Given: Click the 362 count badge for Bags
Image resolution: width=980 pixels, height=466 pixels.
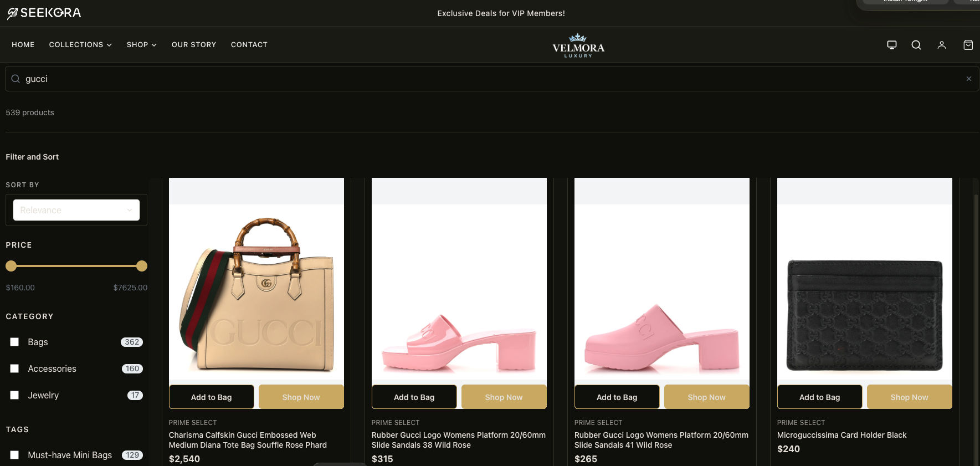Looking at the screenshot, I should tap(132, 342).
